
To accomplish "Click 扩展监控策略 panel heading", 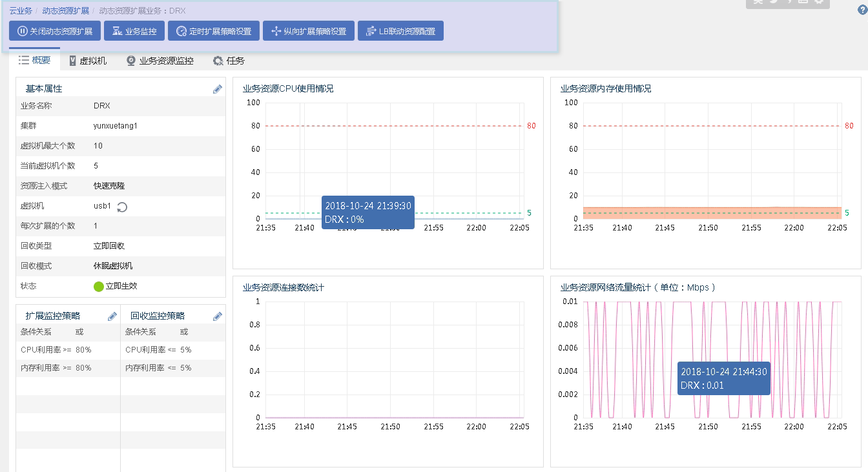I will [53, 316].
